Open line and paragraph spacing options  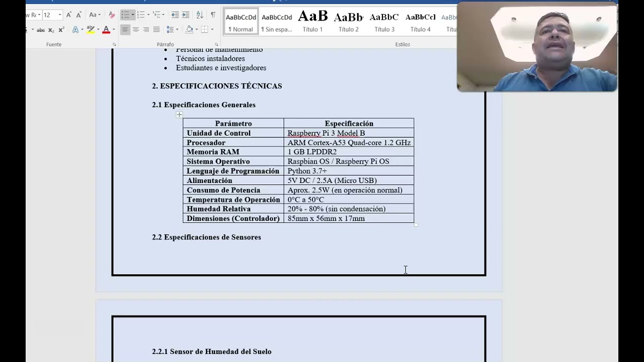(172, 30)
